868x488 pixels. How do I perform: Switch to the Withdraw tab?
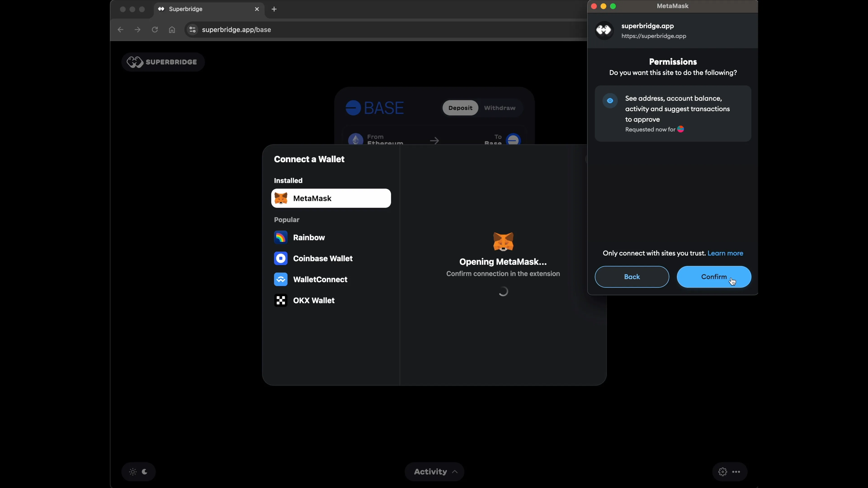500,108
